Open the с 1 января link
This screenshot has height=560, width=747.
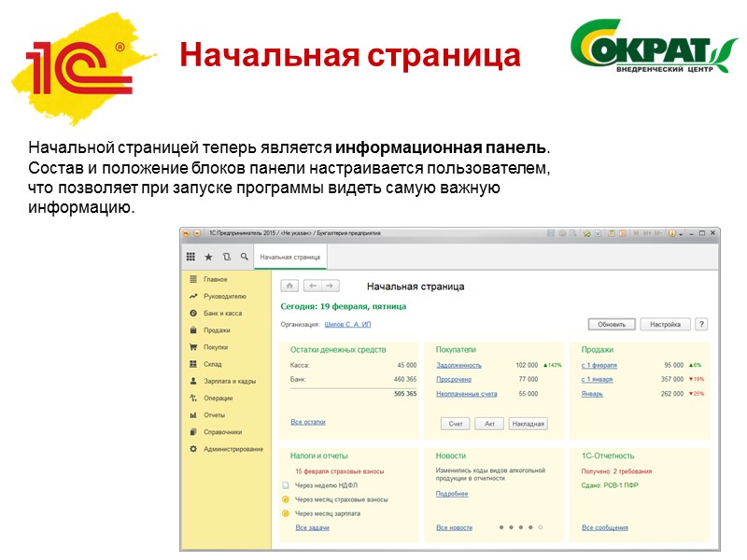tap(597, 380)
